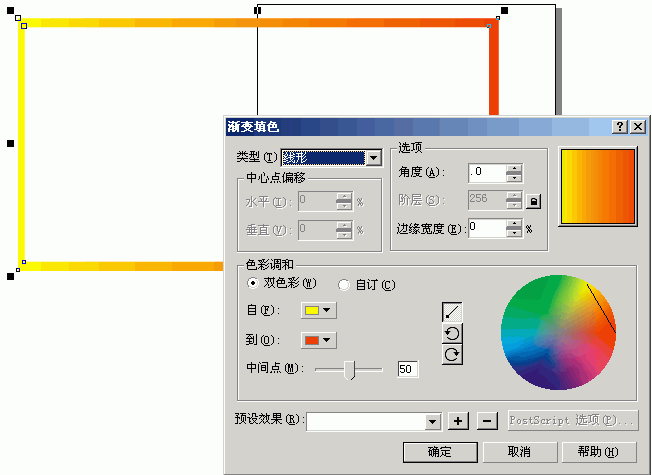Image resolution: width=652 pixels, height=475 pixels.
Task: Select counterclockwise color path icon
Action: pos(452,333)
